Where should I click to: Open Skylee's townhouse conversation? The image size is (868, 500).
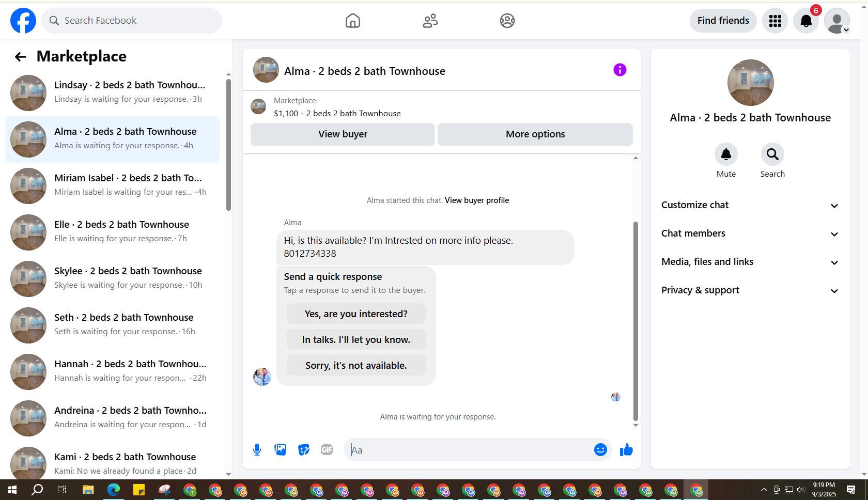tap(112, 279)
